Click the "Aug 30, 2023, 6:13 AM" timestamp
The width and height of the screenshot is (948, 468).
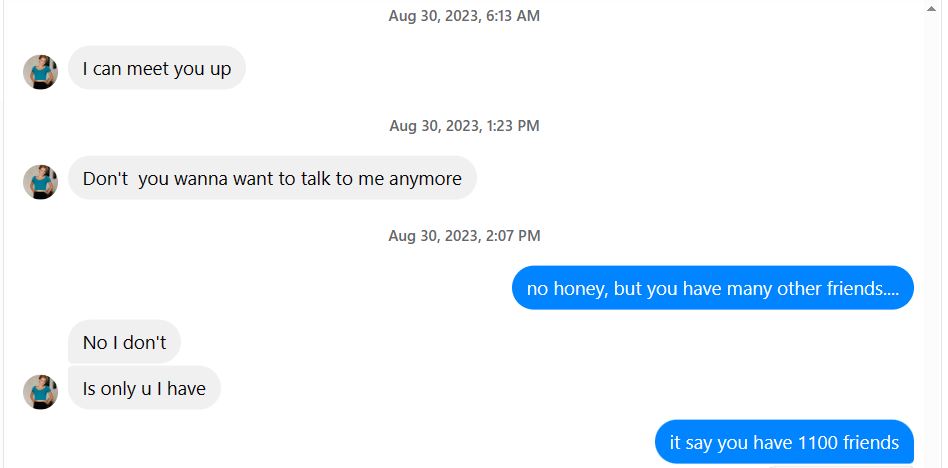pos(464,16)
